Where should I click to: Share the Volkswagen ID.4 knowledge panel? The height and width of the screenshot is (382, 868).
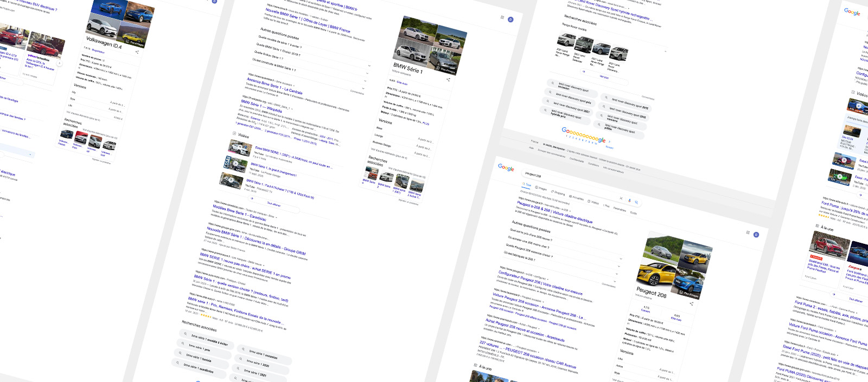tap(137, 52)
